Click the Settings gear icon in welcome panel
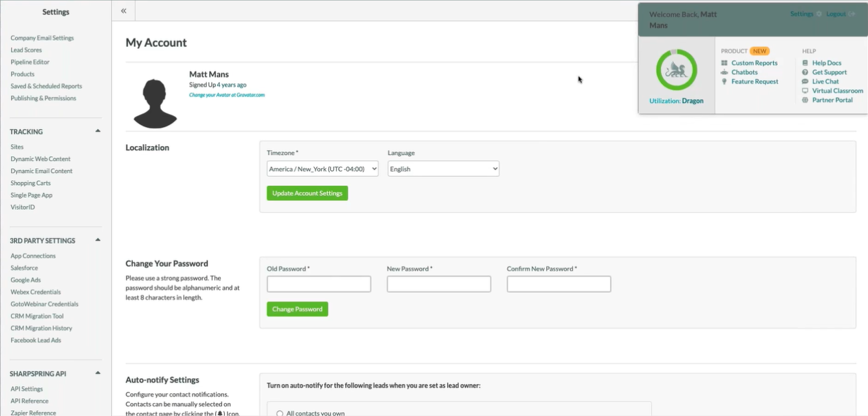Screen dimensions: 868x416 [819, 14]
